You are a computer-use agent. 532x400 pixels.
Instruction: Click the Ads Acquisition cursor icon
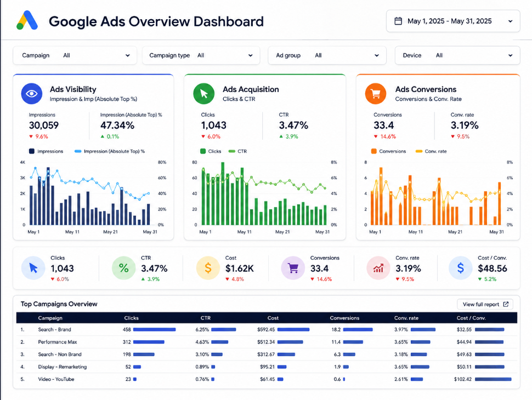pyautogui.click(x=203, y=94)
